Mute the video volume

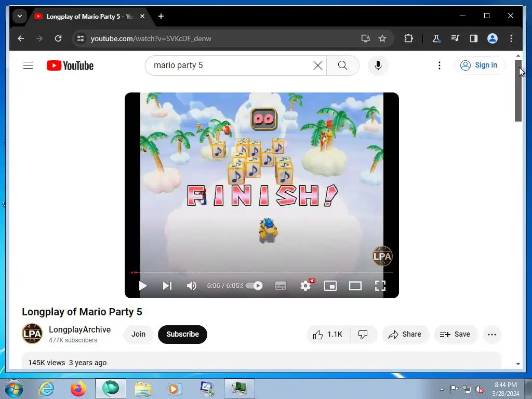pos(192,286)
